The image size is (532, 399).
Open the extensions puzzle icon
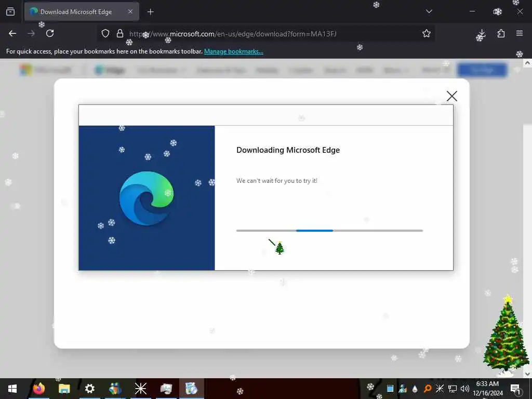(501, 34)
